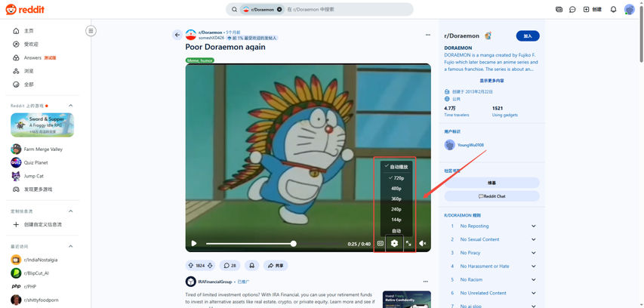Open the user avatar menu

tap(629, 10)
